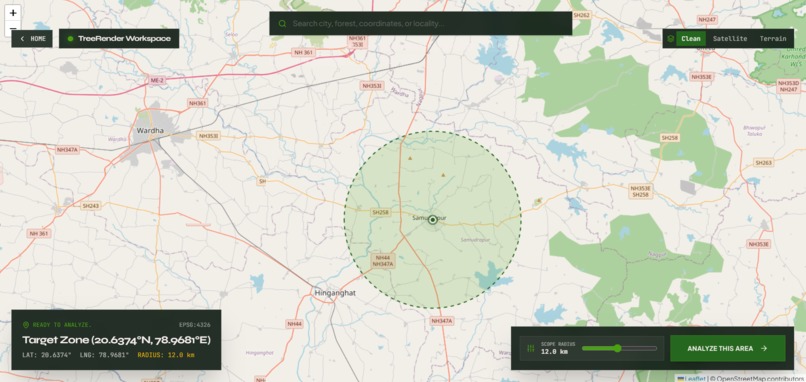This screenshot has height=382, width=806.
Task: Click the sliders icon next to Scope Radius
Action: 531,348
